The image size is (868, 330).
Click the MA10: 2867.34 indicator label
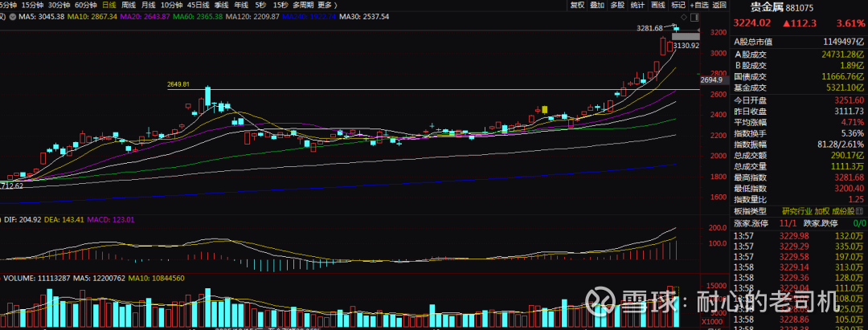[x=92, y=17]
